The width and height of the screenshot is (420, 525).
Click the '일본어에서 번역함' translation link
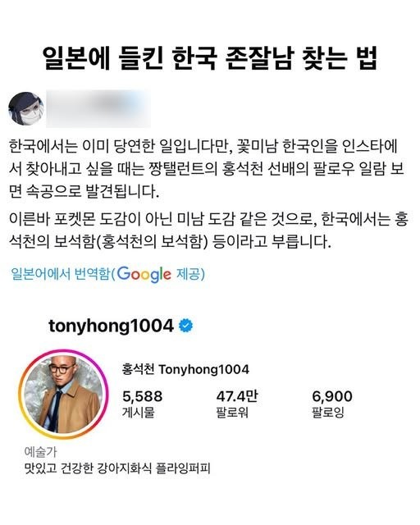(60, 274)
